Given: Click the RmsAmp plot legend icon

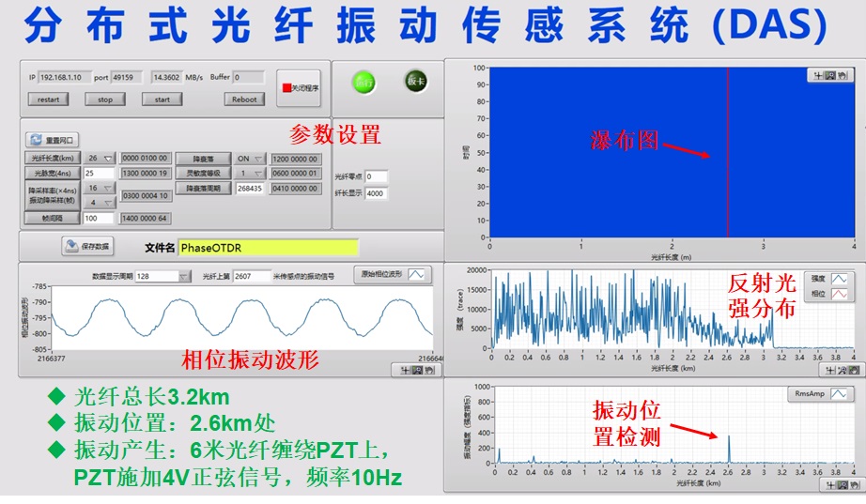Looking at the screenshot, I should click(x=840, y=395).
